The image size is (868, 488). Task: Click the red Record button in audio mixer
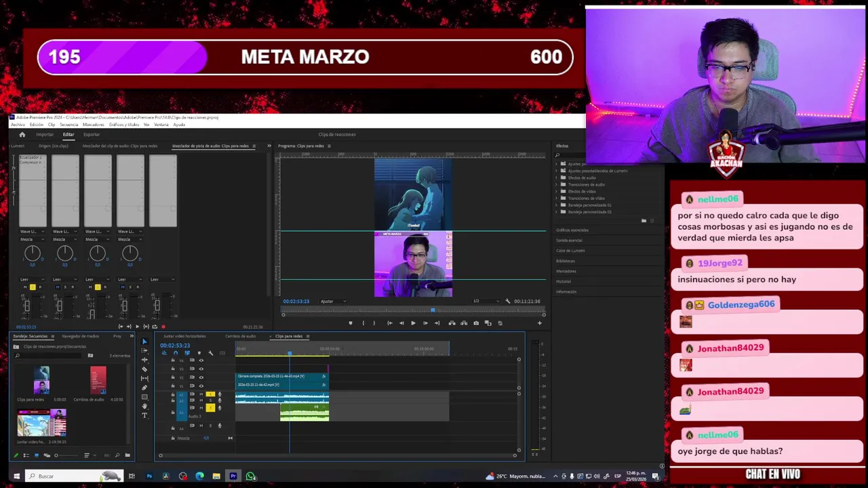tap(163, 327)
